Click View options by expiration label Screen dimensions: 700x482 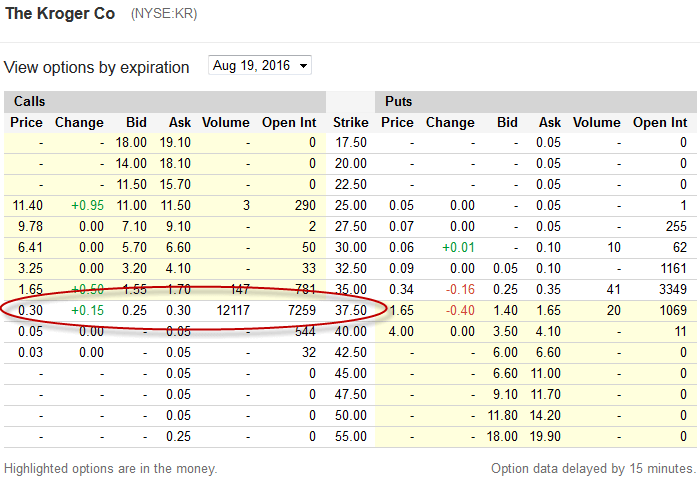point(96,67)
